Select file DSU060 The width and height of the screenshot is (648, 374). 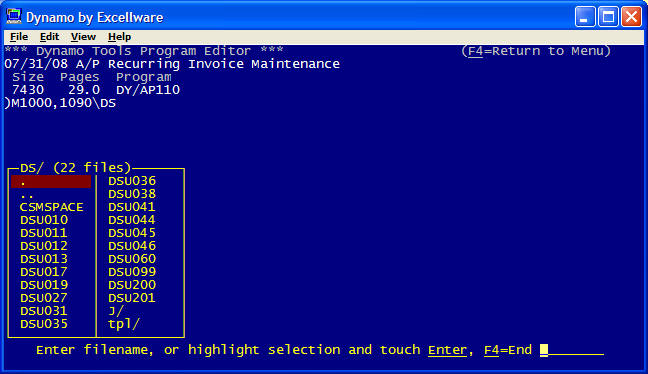[132, 259]
